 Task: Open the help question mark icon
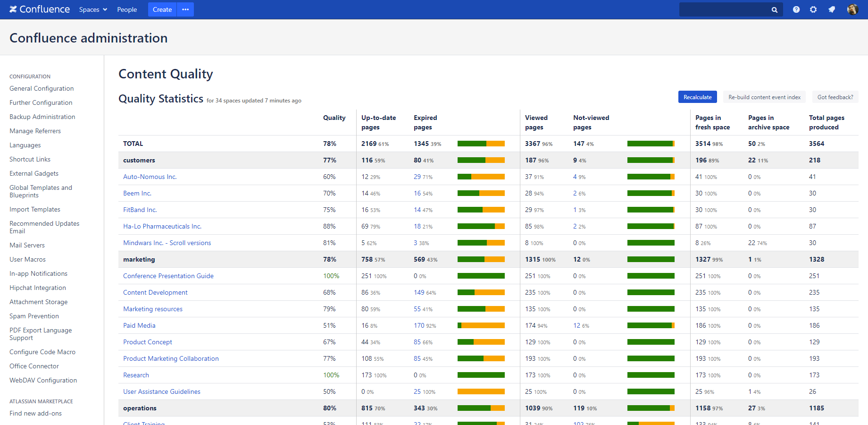[796, 9]
